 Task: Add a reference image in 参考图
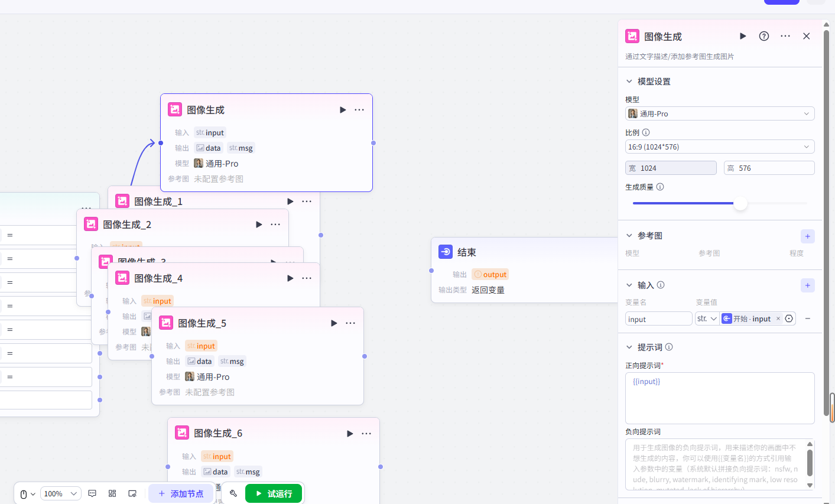(x=808, y=236)
